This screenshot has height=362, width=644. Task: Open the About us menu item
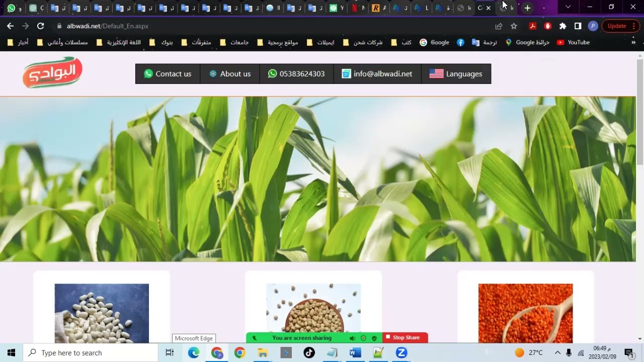230,74
